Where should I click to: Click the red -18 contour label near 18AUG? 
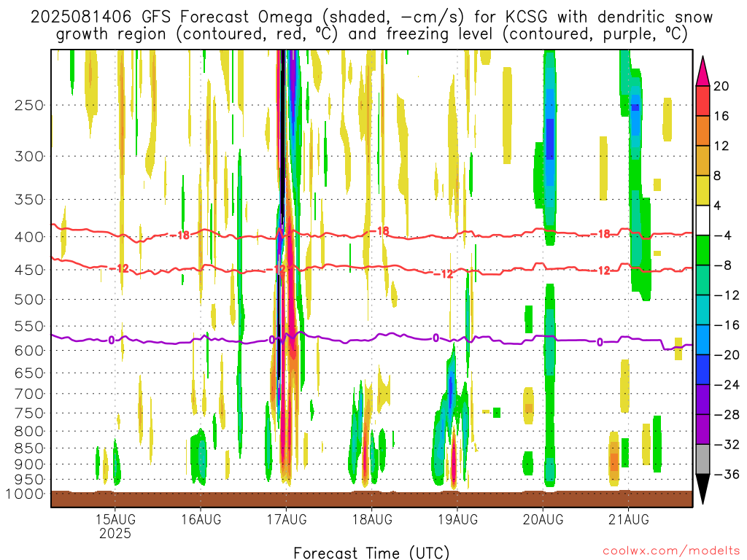[x=379, y=231]
